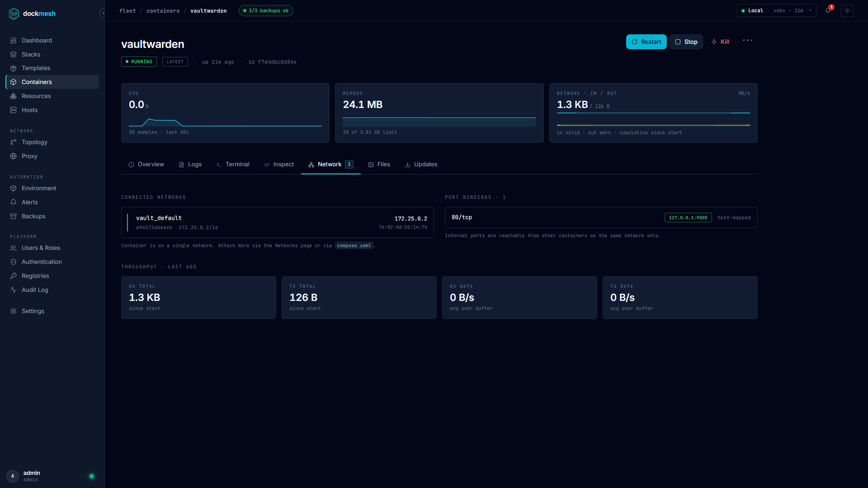Switch to the Inspect tab

279,164
